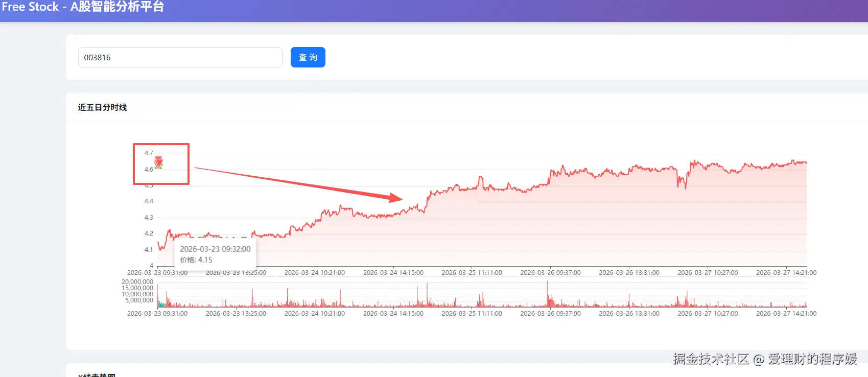Click the 掘金技术社区 watermark text

pyautogui.click(x=711, y=359)
